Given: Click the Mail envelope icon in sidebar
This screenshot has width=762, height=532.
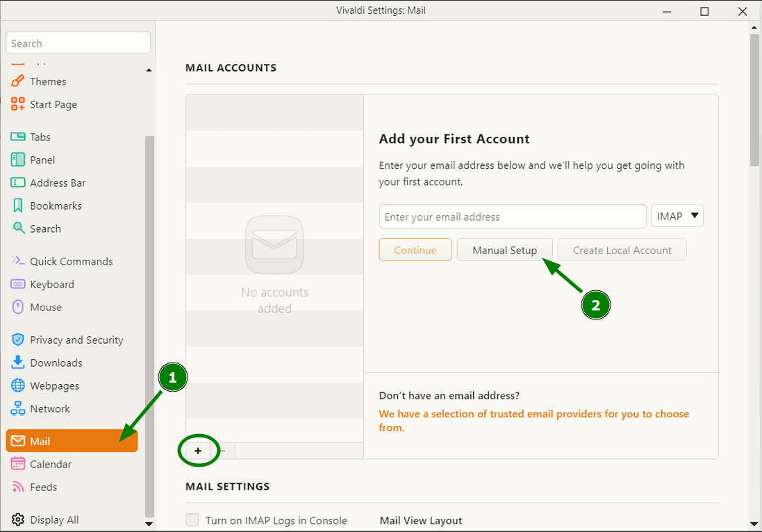Looking at the screenshot, I should (x=17, y=440).
